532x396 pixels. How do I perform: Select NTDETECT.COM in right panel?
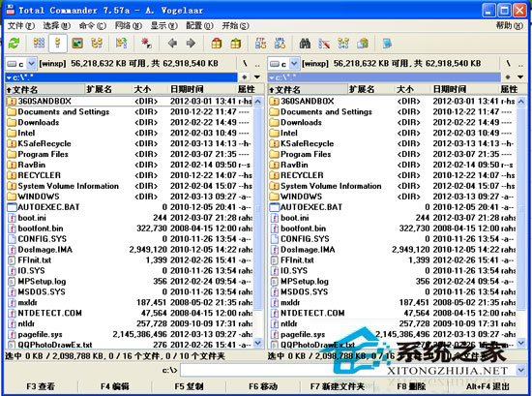pos(392,313)
